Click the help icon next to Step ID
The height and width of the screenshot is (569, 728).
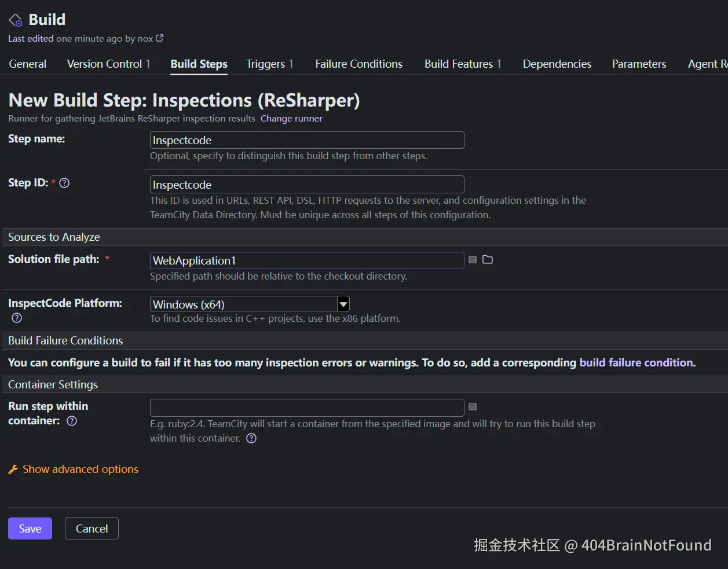(x=64, y=183)
